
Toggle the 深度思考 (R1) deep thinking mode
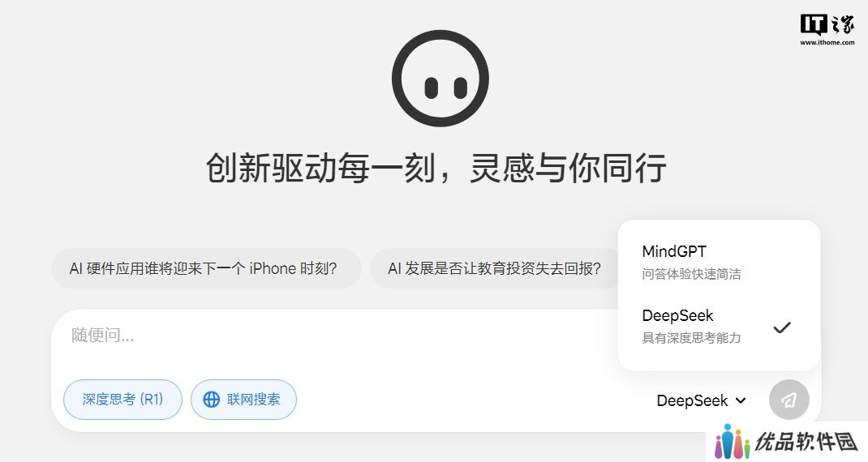point(122,400)
